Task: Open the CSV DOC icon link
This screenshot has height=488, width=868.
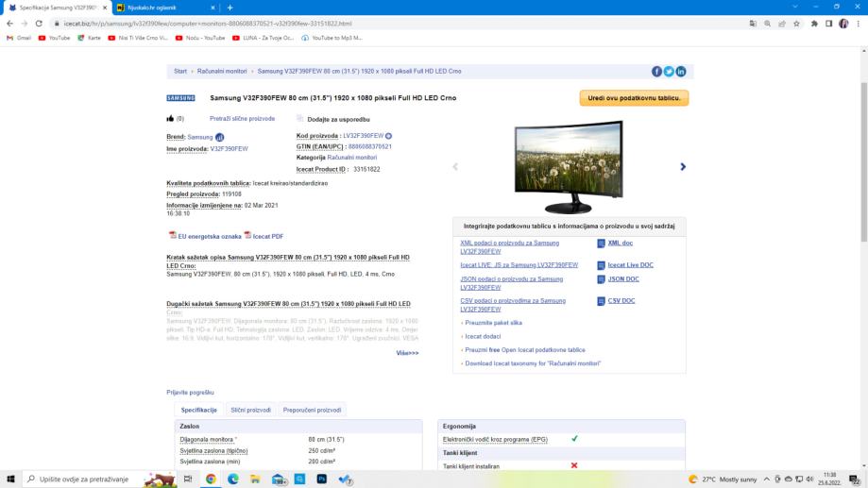Action: [602, 301]
